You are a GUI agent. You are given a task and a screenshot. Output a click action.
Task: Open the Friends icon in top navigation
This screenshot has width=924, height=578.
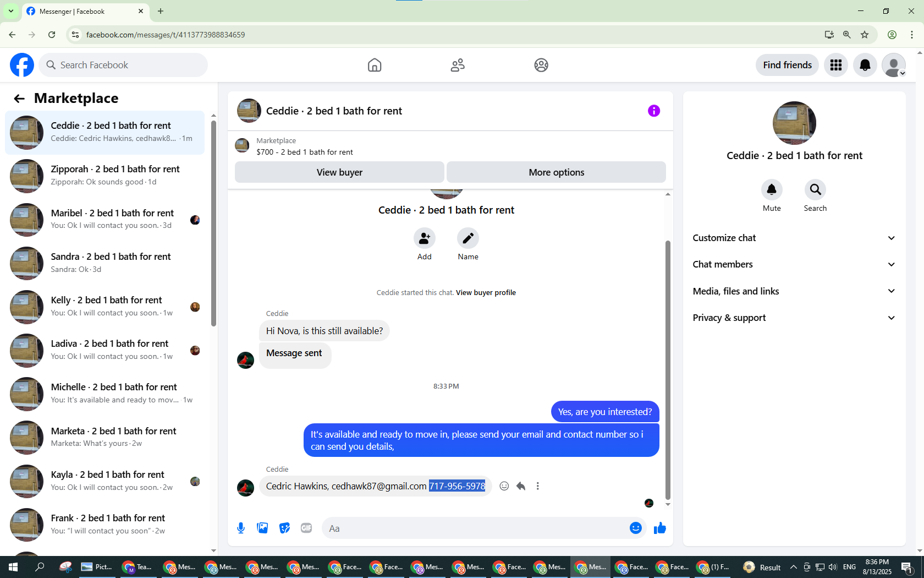point(458,65)
